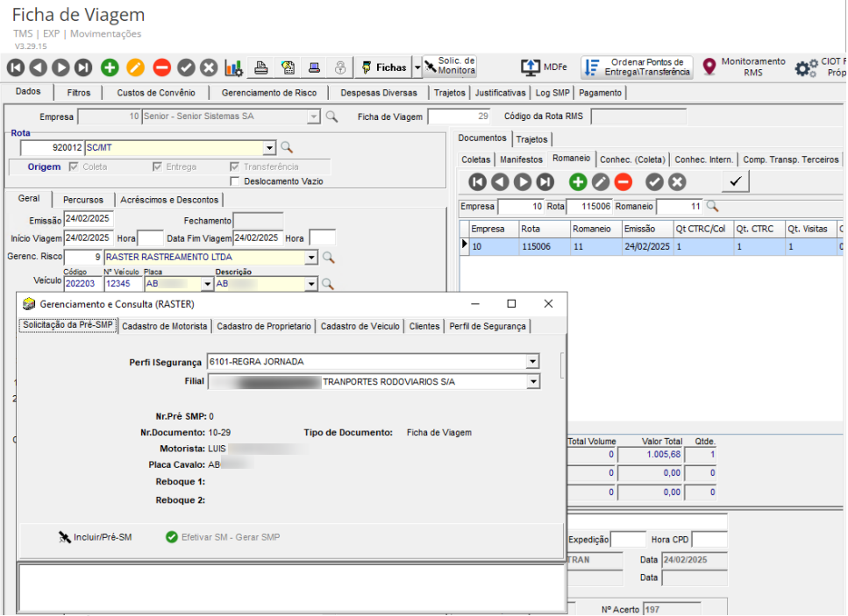Open Filial dropdown in RASTER window
The image size is (848, 616).
[x=533, y=381]
